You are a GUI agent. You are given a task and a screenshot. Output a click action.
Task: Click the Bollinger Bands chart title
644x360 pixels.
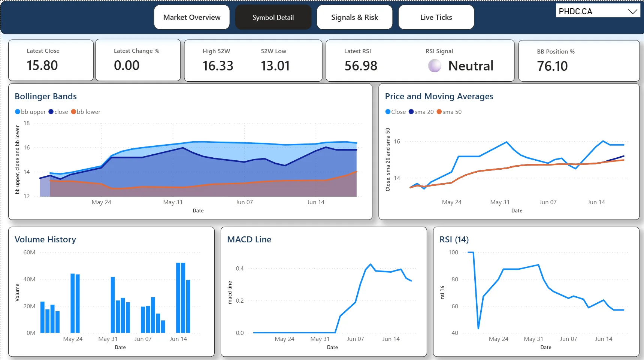[46, 96]
